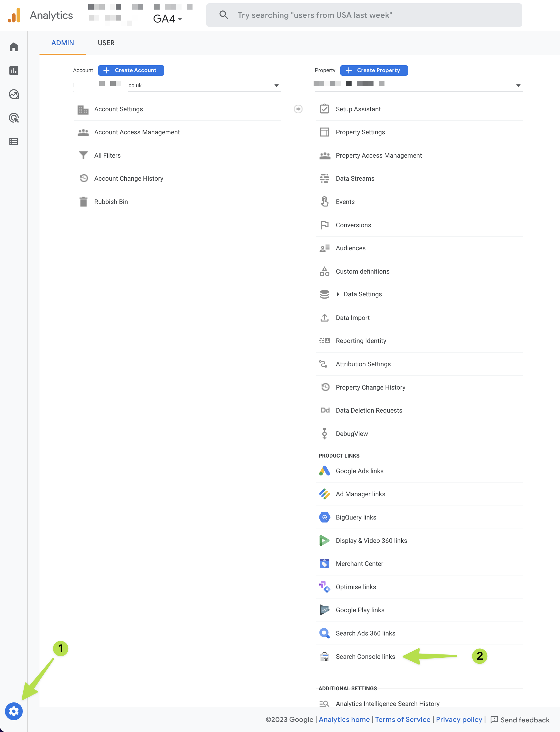This screenshot has height=732, width=560.
Task: Expand the Data Settings section
Action: click(x=338, y=294)
